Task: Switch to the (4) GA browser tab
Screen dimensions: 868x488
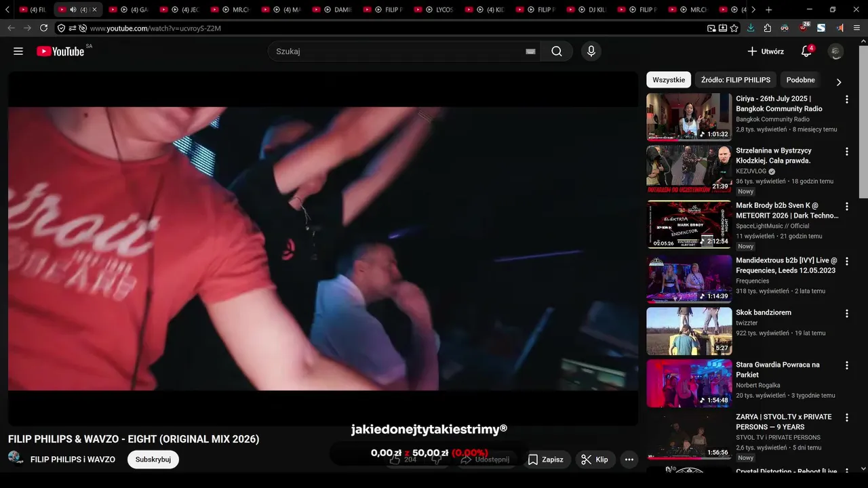Action: click(130, 9)
